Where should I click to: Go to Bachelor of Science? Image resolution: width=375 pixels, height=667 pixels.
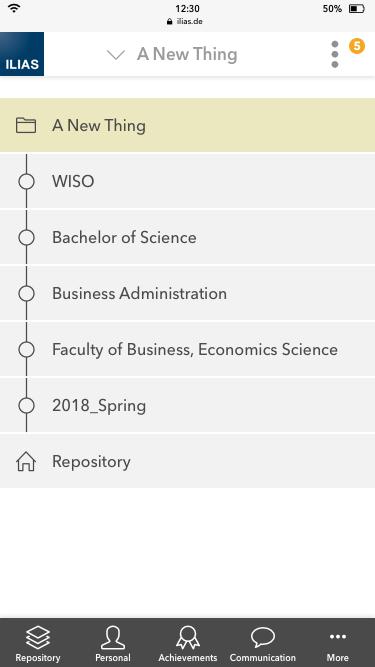tap(188, 237)
